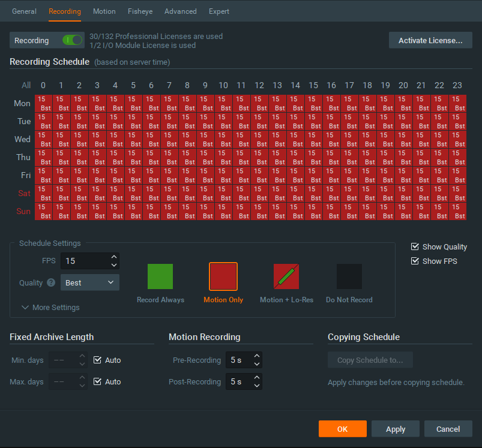The width and height of the screenshot is (482, 448).
Task: Select the All schedule grid header
Action: coord(26,85)
